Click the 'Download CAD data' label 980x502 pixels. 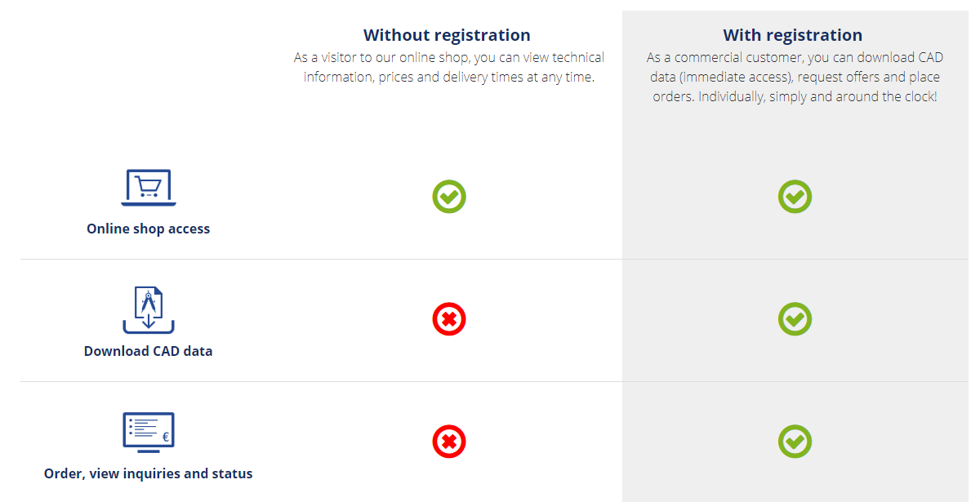pos(149,352)
